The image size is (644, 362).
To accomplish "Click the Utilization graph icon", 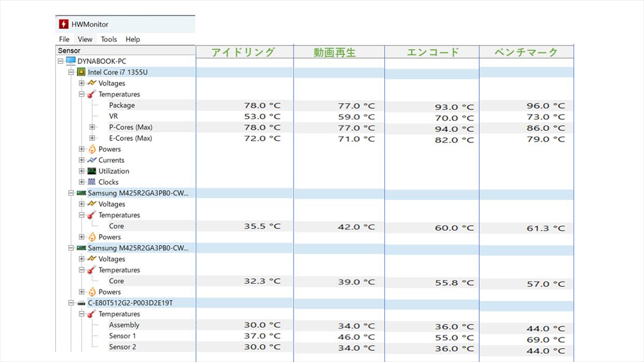I will point(92,171).
